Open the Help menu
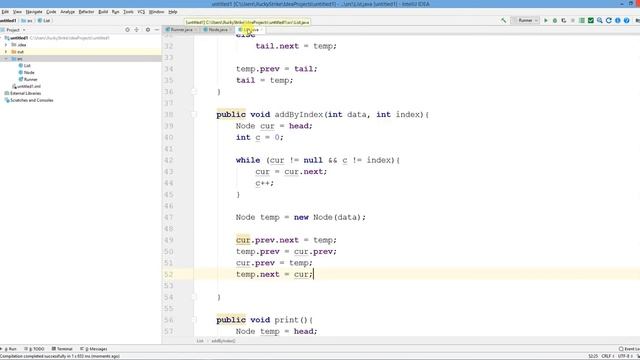The width and height of the screenshot is (640, 360). (173, 12)
